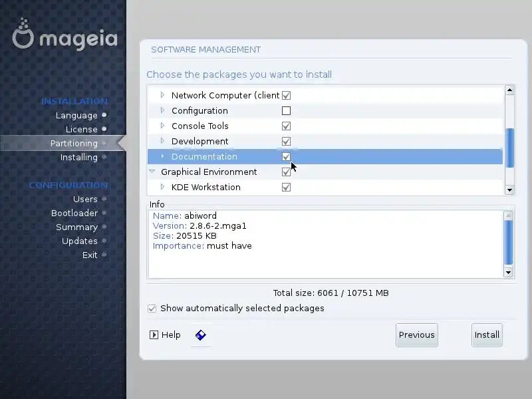Select the Summary step in sidebar
Screen dimensions: 532x399
click(x=76, y=227)
